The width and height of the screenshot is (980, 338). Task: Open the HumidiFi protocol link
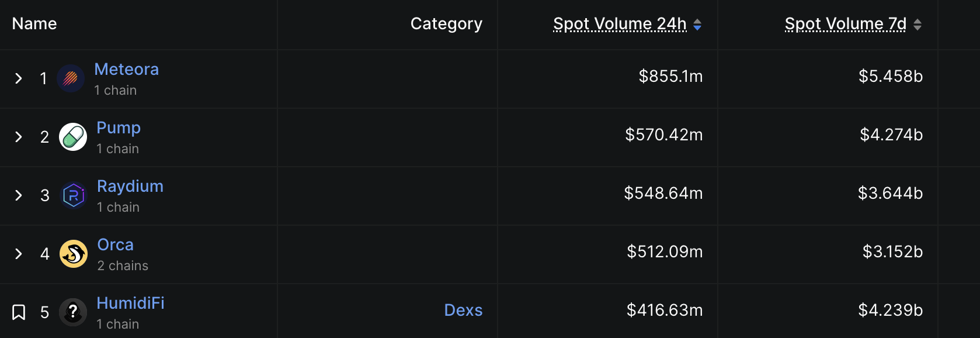point(130,303)
